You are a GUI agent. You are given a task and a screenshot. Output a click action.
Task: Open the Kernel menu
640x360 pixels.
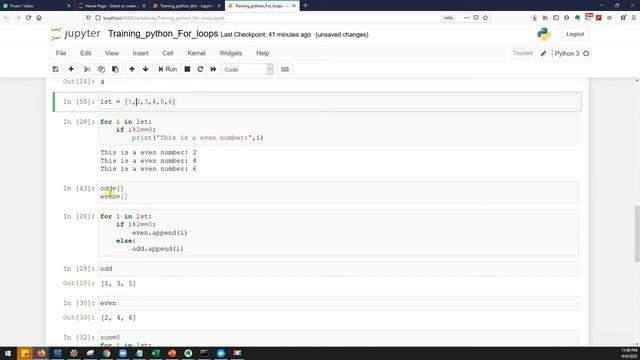click(x=196, y=53)
